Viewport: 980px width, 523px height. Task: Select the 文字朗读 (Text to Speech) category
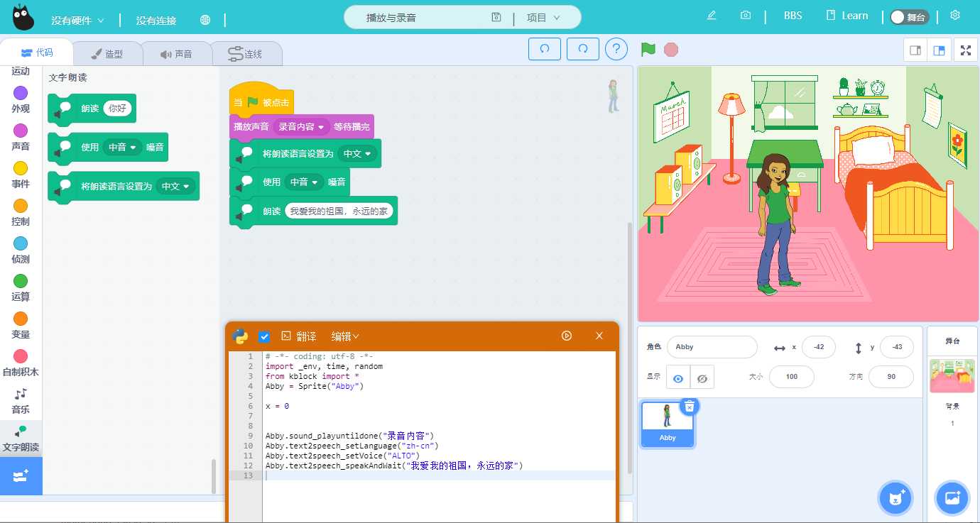[21, 439]
